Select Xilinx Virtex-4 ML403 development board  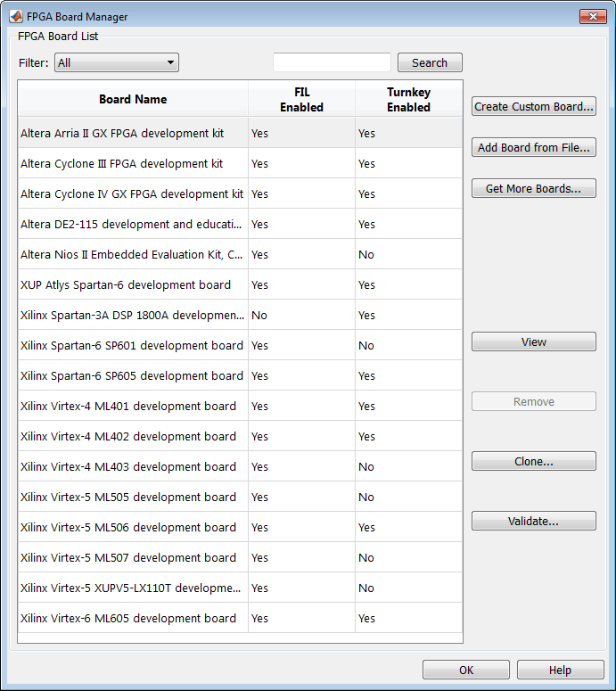pyautogui.click(x=240, y=466)
